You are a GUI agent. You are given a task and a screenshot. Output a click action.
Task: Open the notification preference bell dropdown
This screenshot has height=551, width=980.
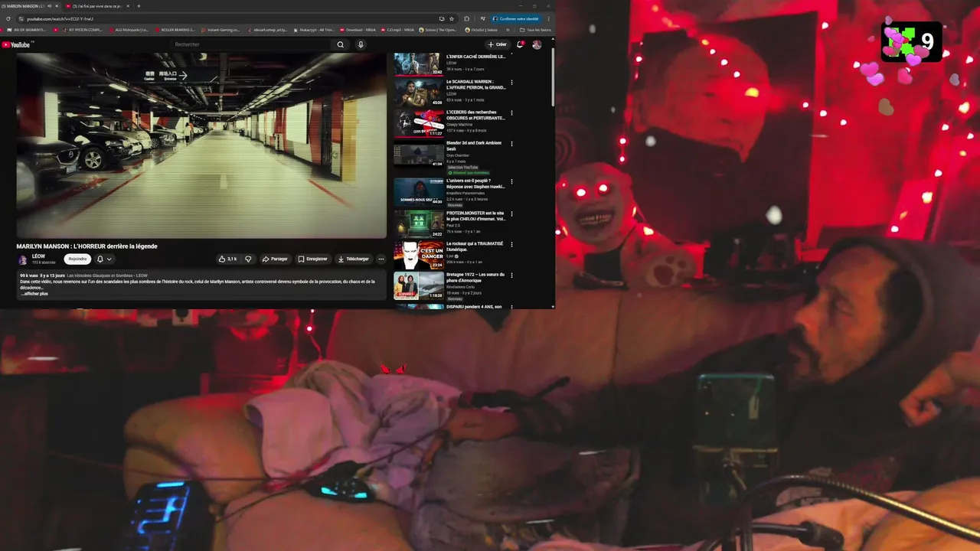(x=104, y=259)
